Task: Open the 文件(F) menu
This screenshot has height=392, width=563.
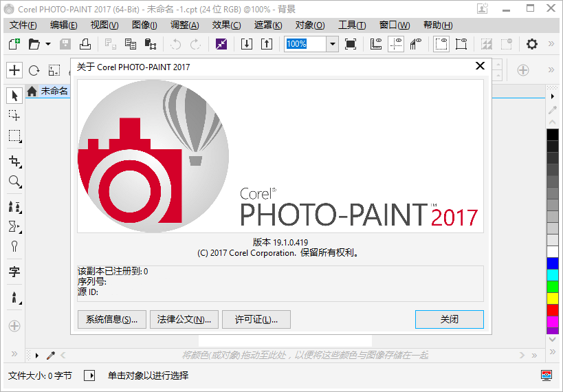Action: [23, 25]
